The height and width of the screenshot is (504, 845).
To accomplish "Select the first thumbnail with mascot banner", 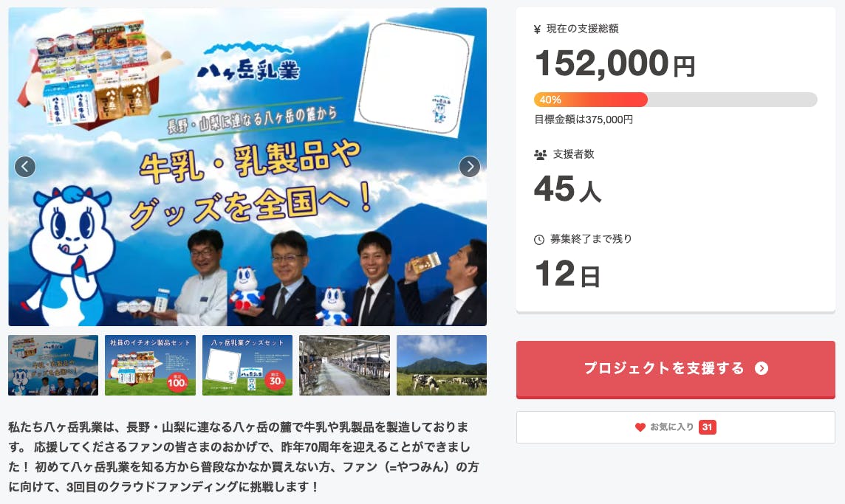I will pyautogui.click(x=53, y=365).
